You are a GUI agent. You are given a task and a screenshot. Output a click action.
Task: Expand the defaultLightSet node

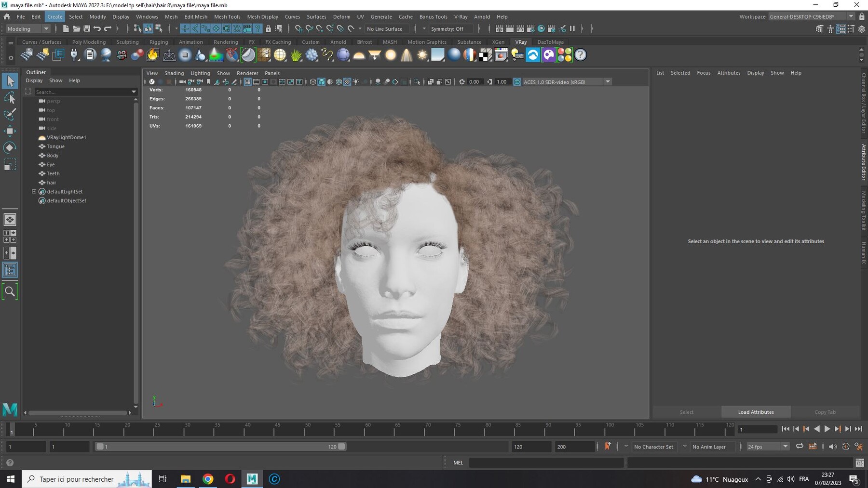click(x=34, y=191)
